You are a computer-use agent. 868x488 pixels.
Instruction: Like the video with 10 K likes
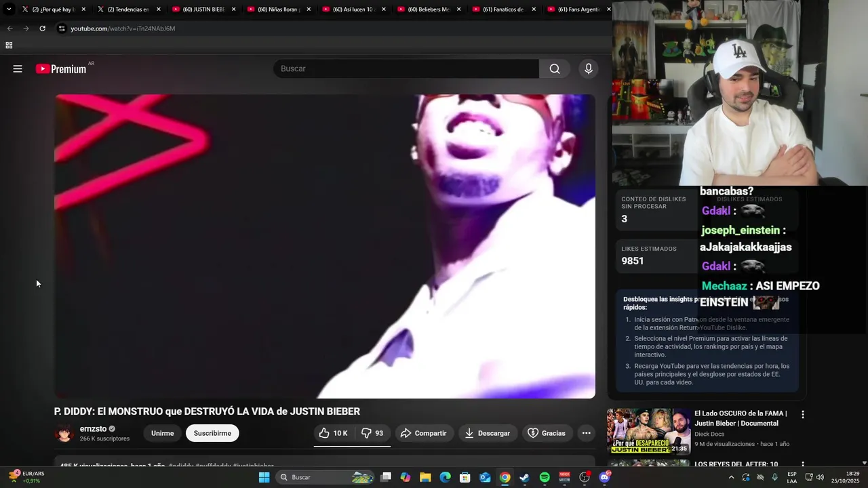coord(333,433)
